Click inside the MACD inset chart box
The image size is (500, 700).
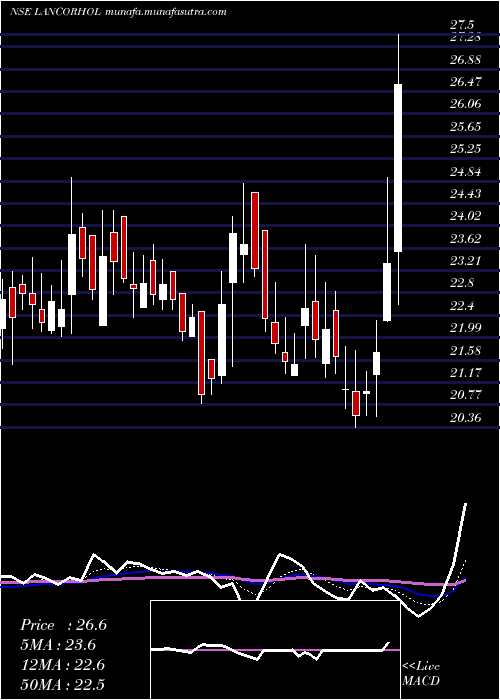pos(275,650)
